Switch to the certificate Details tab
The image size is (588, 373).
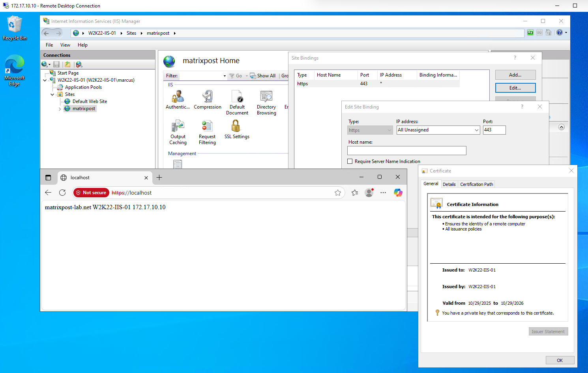[x=449, y=184]
